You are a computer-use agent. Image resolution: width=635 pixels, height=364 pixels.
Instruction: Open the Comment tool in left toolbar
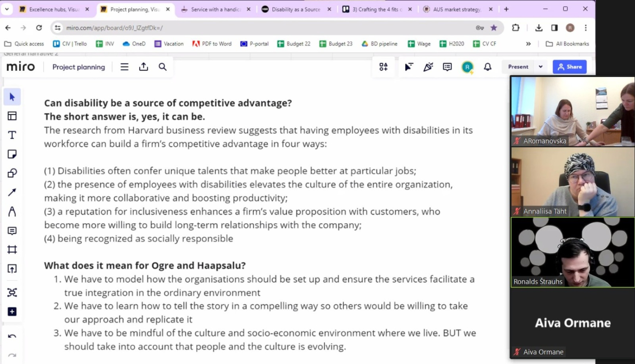(x=12, y=231)
